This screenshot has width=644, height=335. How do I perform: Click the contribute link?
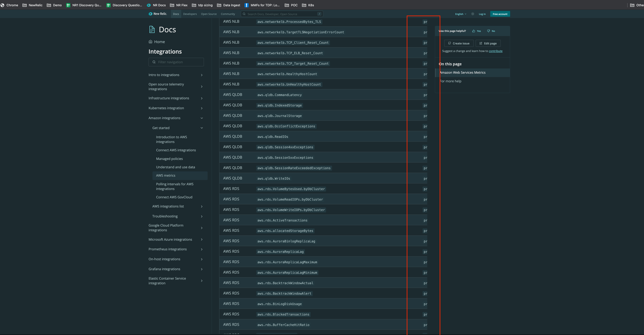495,51
